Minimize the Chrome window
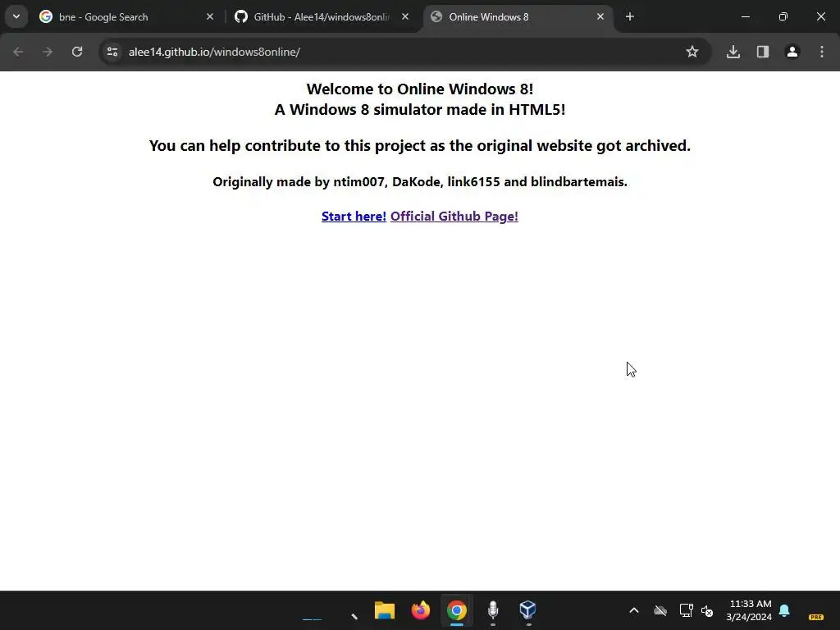 pyautogui.click(x=745, y=17)
